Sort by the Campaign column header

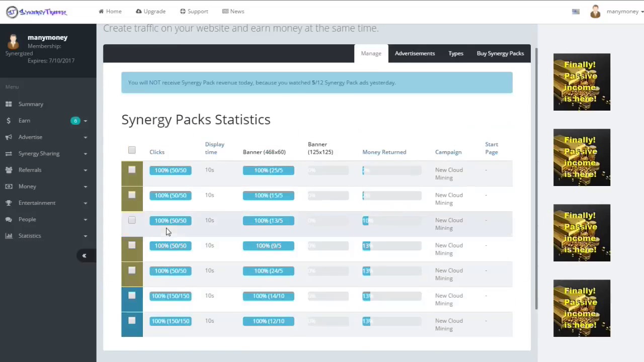(448, 152)
